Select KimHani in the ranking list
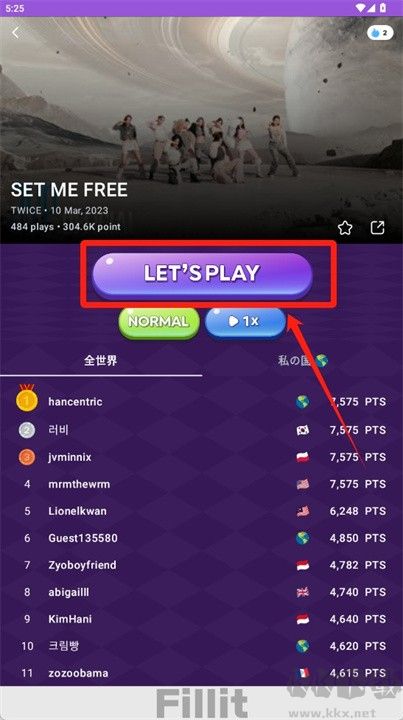 202,619
